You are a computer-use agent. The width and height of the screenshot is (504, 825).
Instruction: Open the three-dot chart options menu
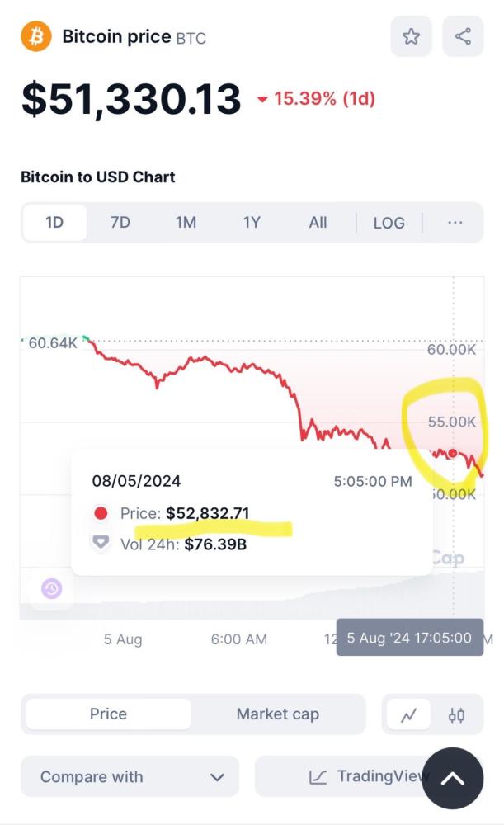[455, 223]
